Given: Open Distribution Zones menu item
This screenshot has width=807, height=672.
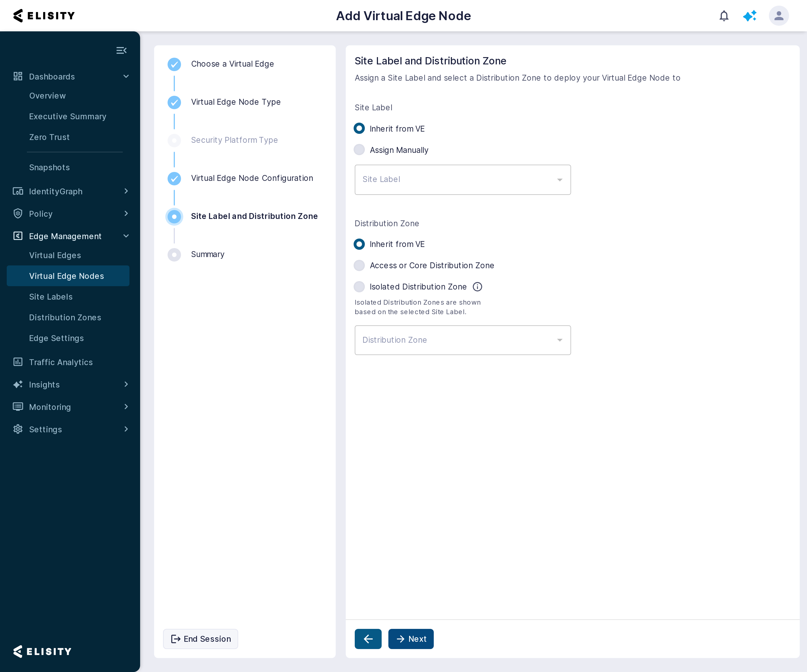Looking at the screenshot, I should (x=65, y=318).
